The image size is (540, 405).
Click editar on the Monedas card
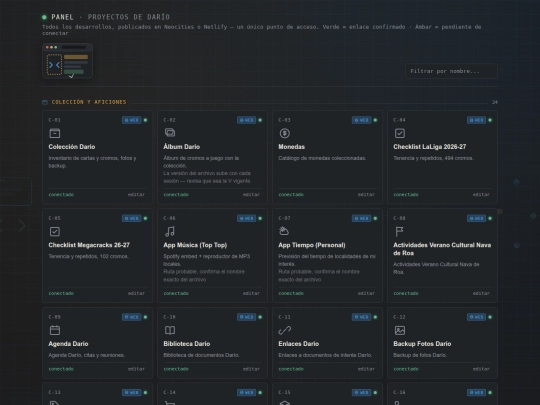(x=366, y=195)
